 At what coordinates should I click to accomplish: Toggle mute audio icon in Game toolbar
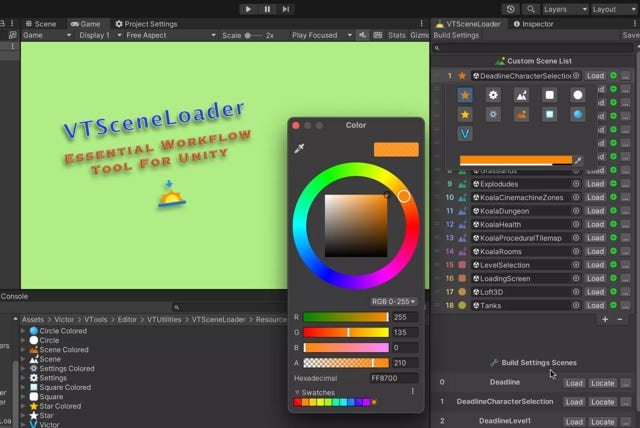pos(362,35)
